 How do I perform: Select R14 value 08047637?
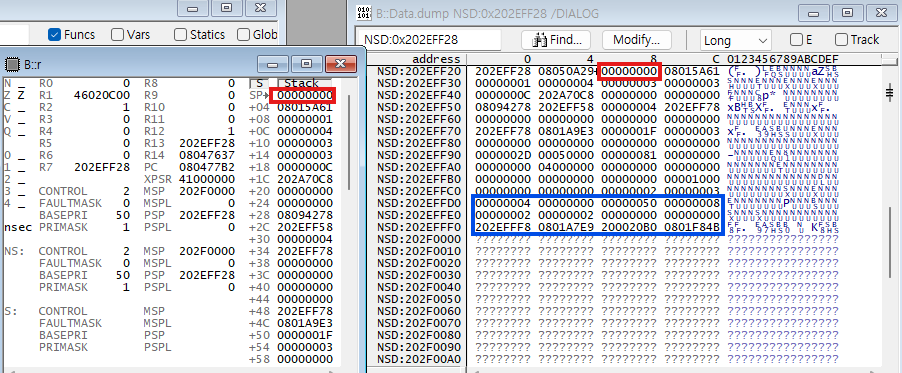point(207,155)
